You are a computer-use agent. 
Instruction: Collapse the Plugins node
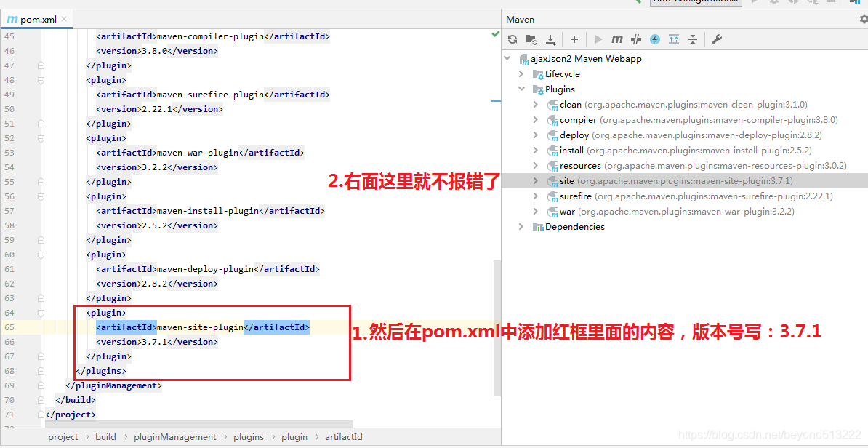(521, 89)
